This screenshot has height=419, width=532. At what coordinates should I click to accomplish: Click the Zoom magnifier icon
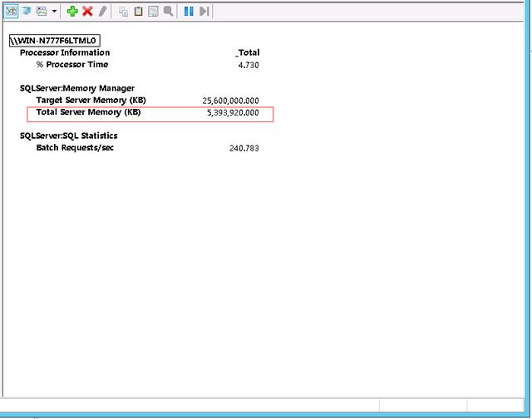(168, 11)
